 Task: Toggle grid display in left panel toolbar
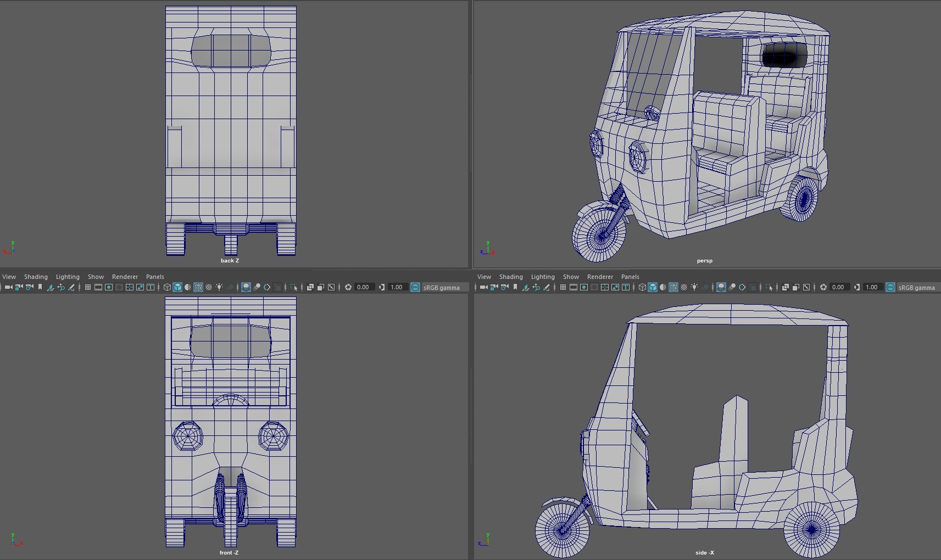pos(88,287)
